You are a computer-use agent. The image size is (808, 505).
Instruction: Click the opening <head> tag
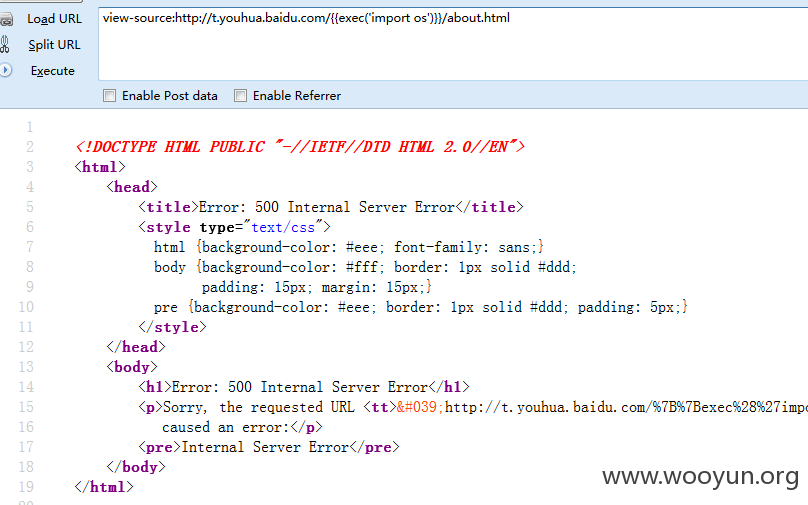[x=131, y=187]
